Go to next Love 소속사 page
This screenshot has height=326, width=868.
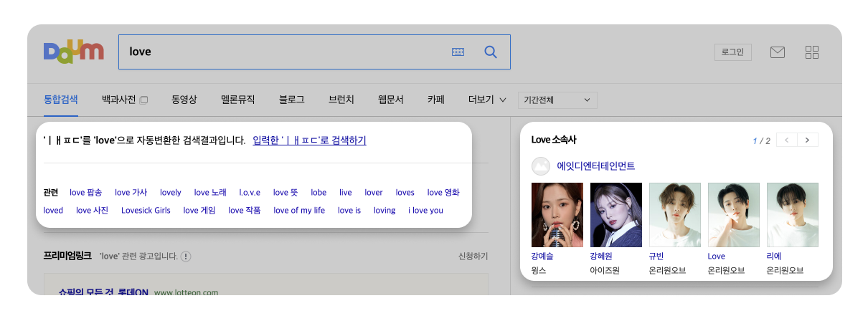coord(808,140)
